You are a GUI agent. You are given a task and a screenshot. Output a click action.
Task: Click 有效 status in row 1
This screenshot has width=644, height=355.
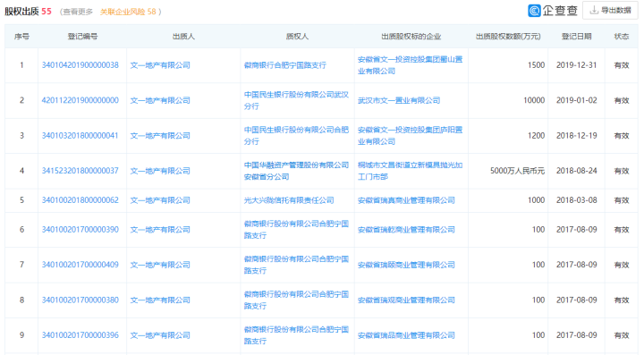tap(622, 65)
